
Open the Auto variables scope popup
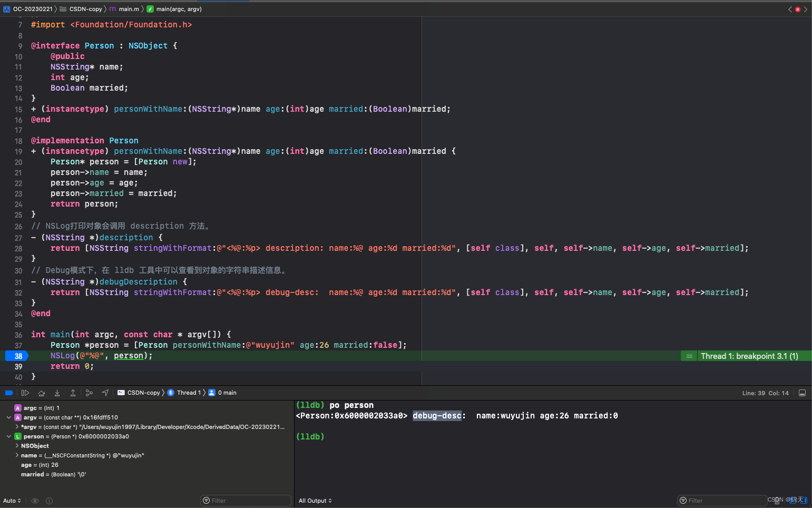tap(12, 501)
